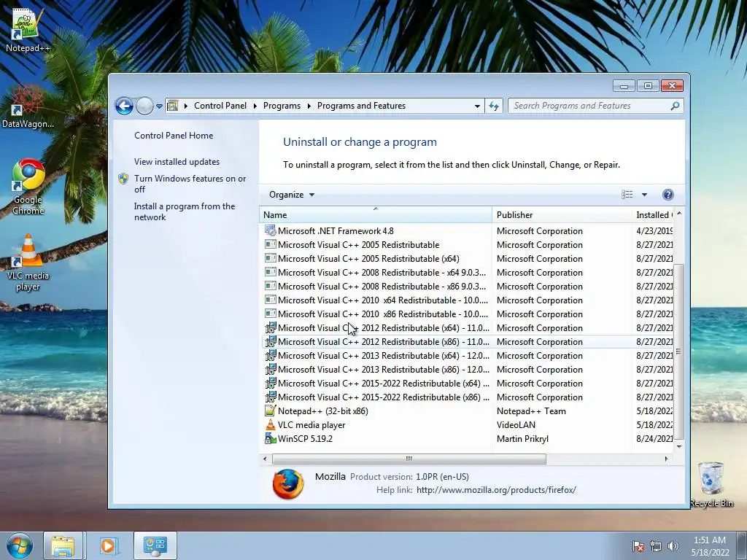
Task: Select Visual C++ 2013 Redistributable (x86) entry
Action: 468,369
